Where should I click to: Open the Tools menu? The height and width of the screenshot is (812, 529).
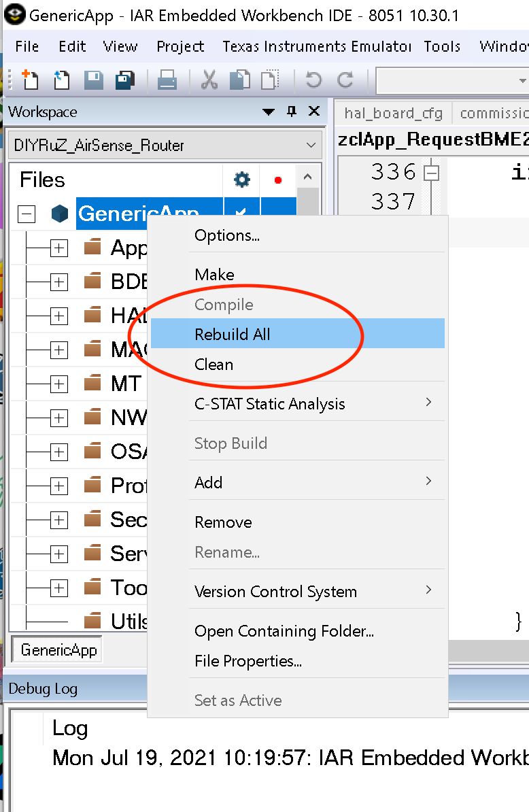[x=442, y=47]
